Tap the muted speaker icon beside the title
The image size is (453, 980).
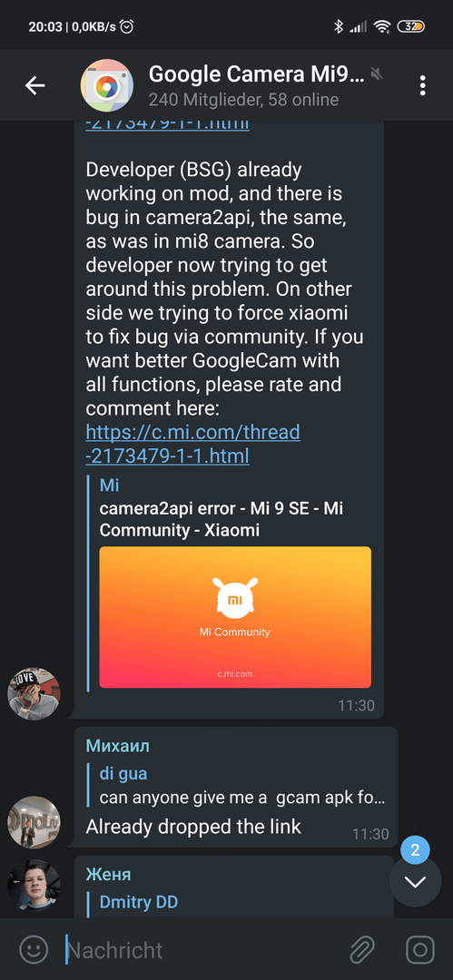(377, 74)
